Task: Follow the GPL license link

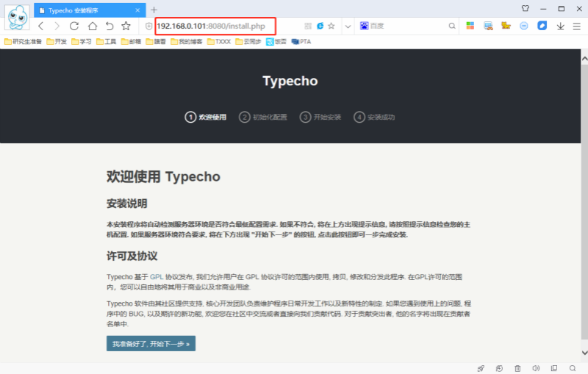Action: point(156,277)
